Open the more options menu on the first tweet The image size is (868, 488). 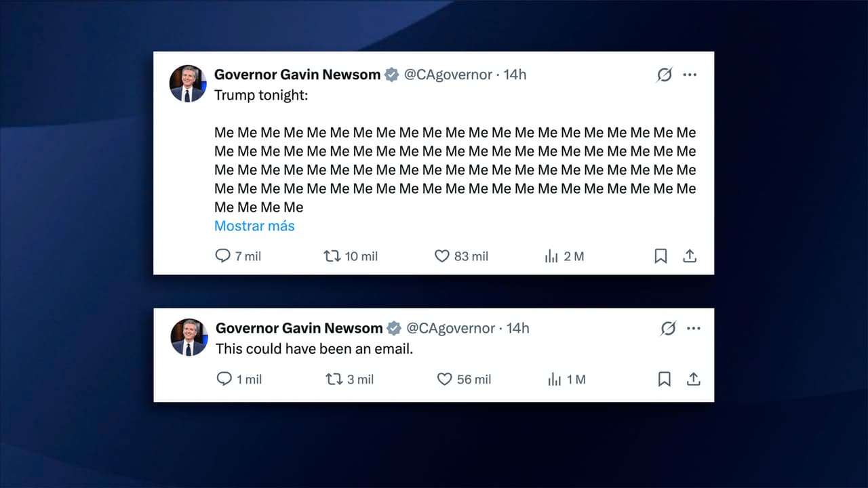(690, 75)
